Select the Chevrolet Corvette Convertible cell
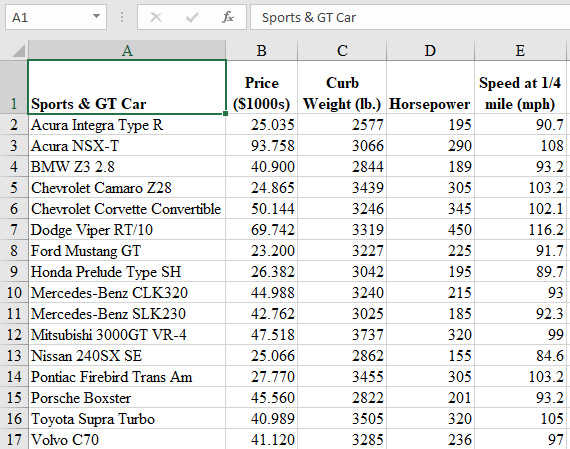The width and height of the screenshot is (570, 449). [x=127, y=209]
